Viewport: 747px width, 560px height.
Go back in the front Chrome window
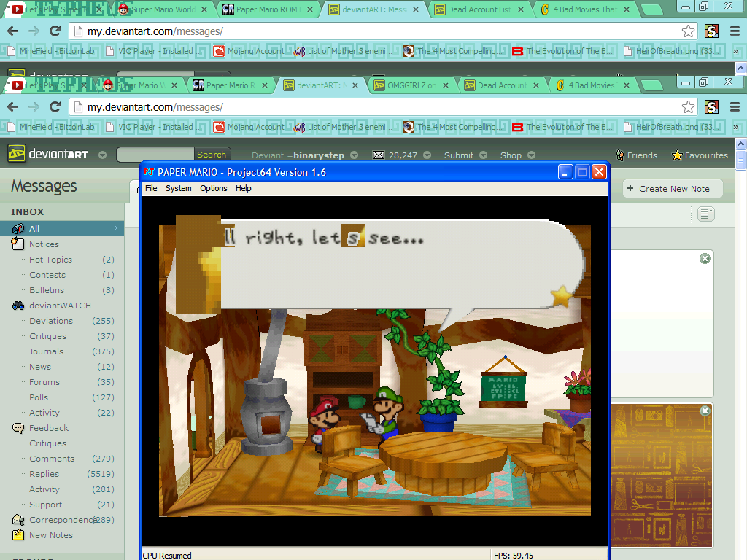pos(13,107)
